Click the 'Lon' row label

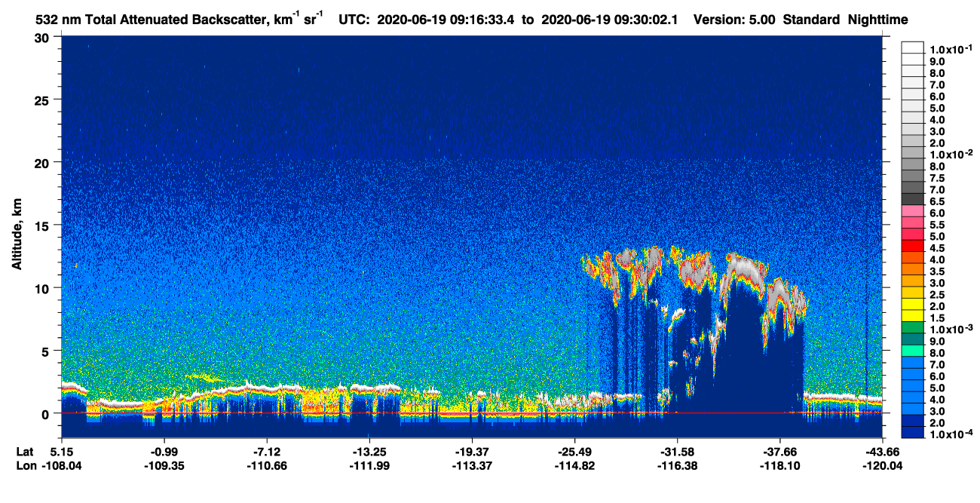pos(25,465)
